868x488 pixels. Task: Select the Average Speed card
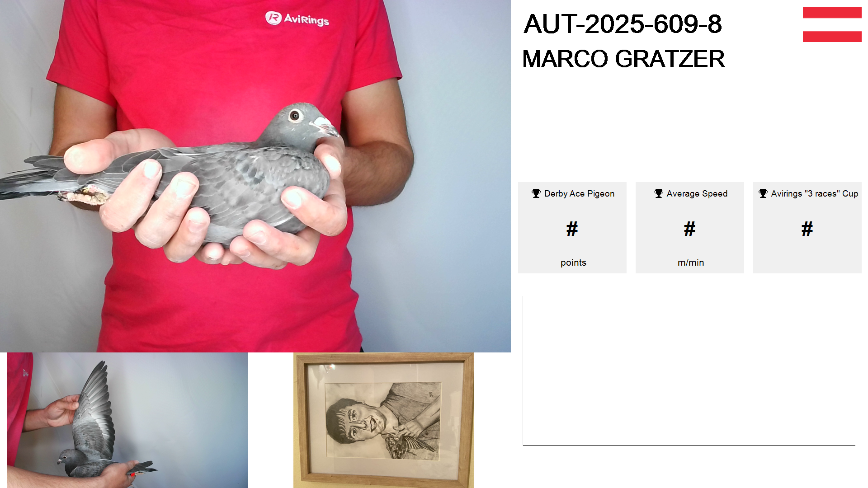(x=690, y=228)
